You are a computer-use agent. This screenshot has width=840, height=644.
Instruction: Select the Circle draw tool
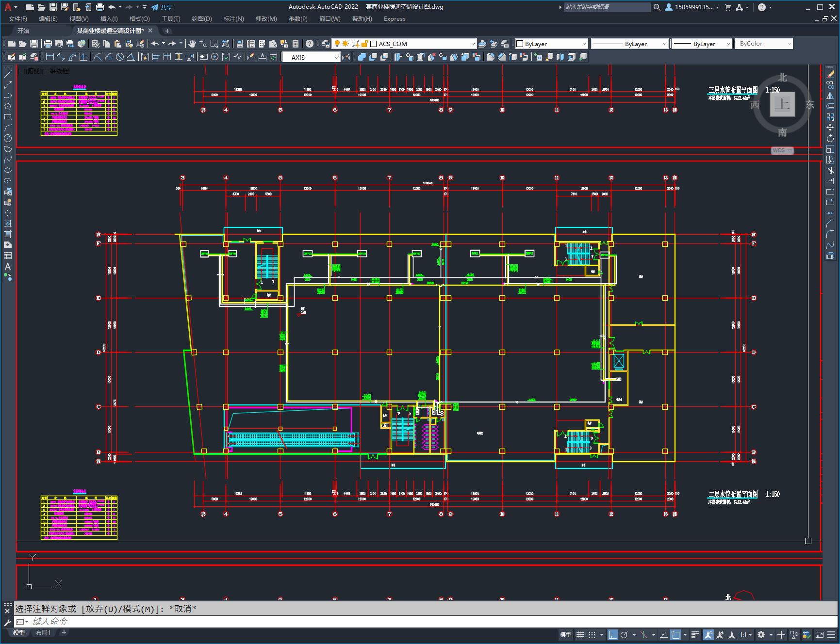pyautogui.click(x=8, y=138)
